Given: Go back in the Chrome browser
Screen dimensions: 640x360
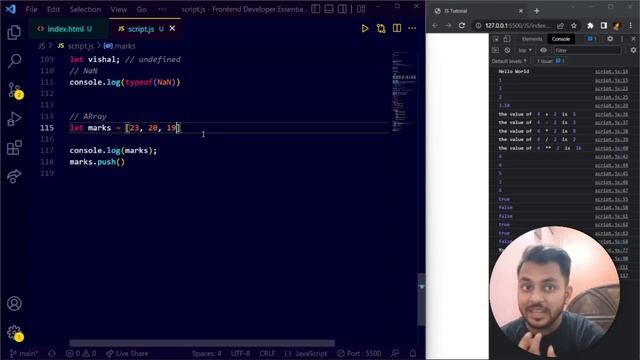Looking at the screenshot, I should coord(435,25).
